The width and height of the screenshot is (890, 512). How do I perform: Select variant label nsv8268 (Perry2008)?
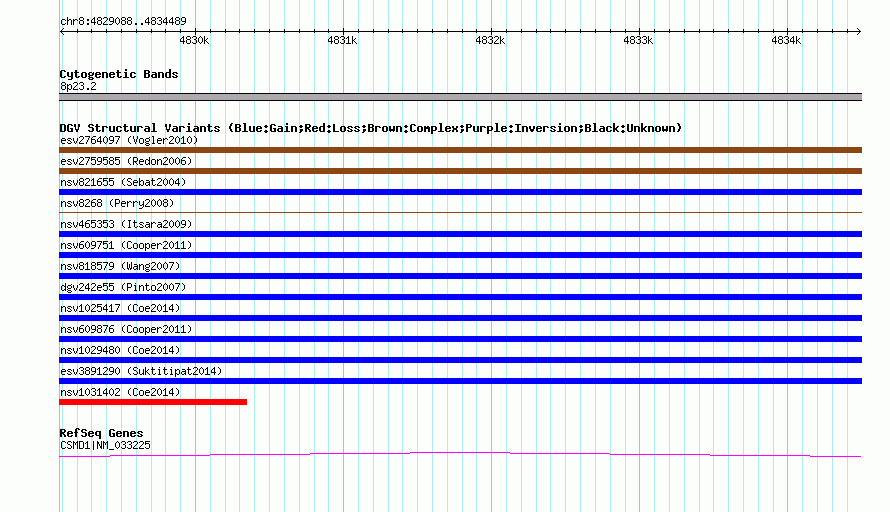[x=117, y=203]
